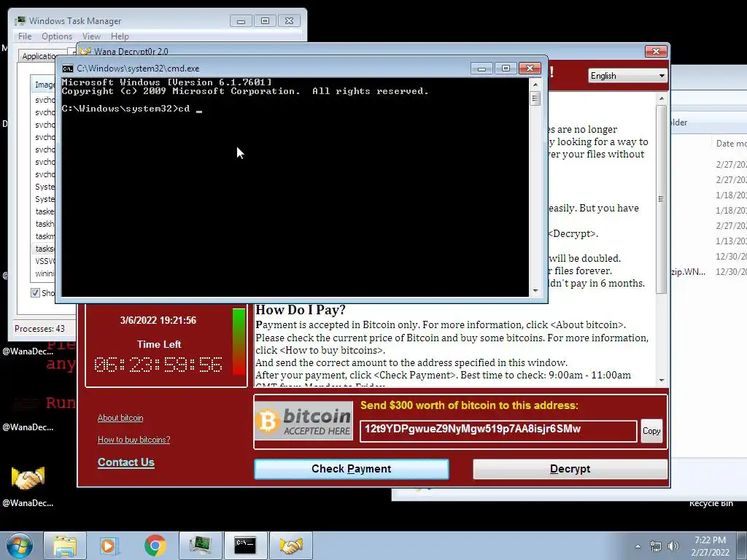Select Wana Decrypt0r handshake taskbar icon

click(291, 545)
